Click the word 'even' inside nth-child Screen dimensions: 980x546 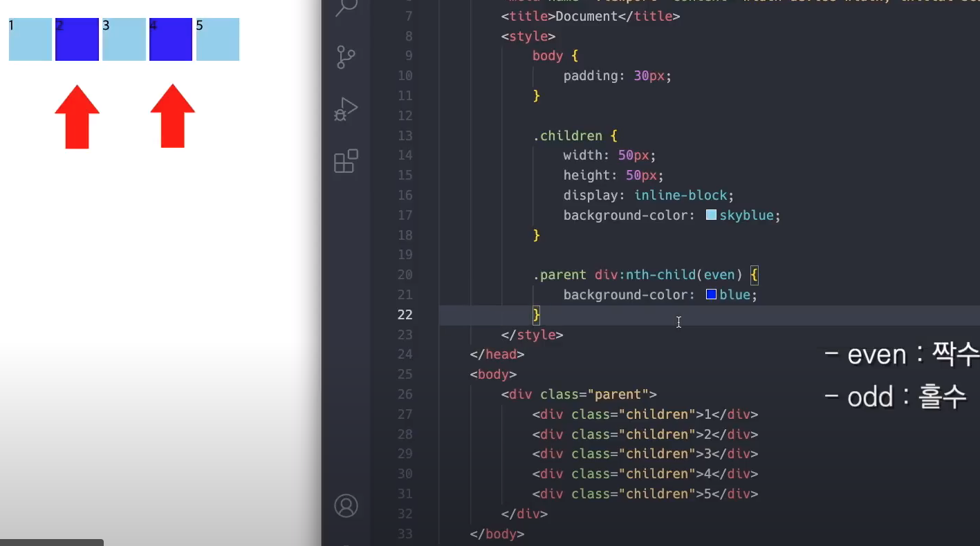[x=719, y=275]
